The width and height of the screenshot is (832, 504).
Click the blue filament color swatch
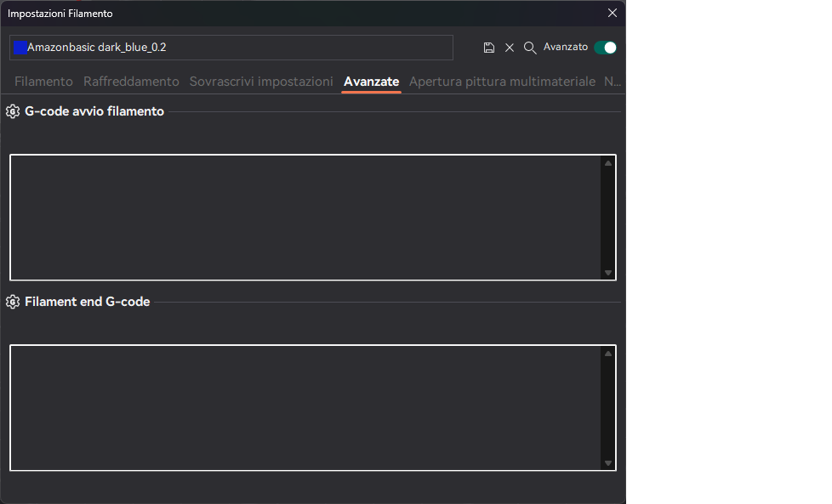20,48
